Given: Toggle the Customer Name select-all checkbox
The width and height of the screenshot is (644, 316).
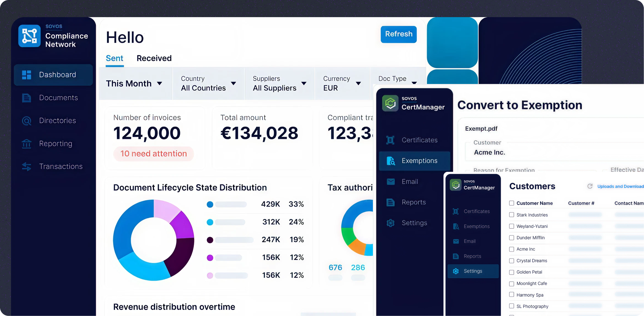Looking at the screenshot, I should coord(511,203).
